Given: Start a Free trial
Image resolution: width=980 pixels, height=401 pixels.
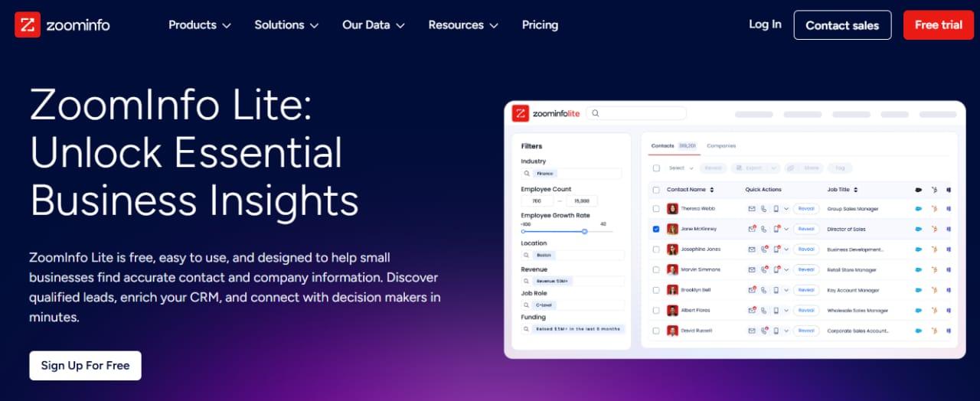Looking at the screenshot, I should click(x=938, y=24).
